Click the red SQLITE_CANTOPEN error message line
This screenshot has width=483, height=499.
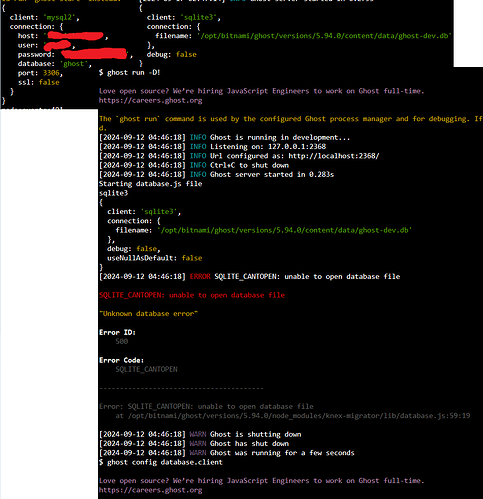tap(192, 295)
